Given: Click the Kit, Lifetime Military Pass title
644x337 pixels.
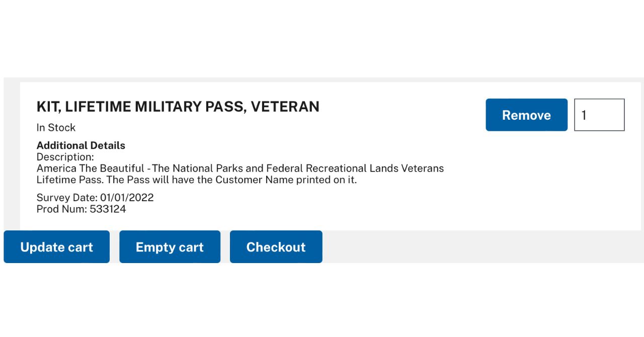Looking at the screenshot, I should (178, 107).
